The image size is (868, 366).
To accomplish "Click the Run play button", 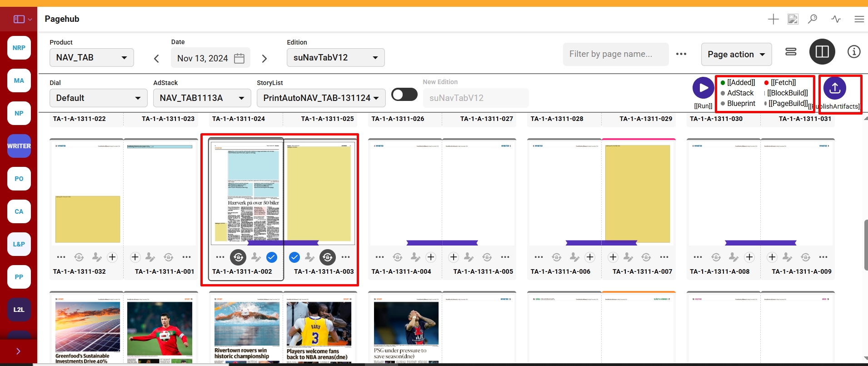I will pos(703,88).
